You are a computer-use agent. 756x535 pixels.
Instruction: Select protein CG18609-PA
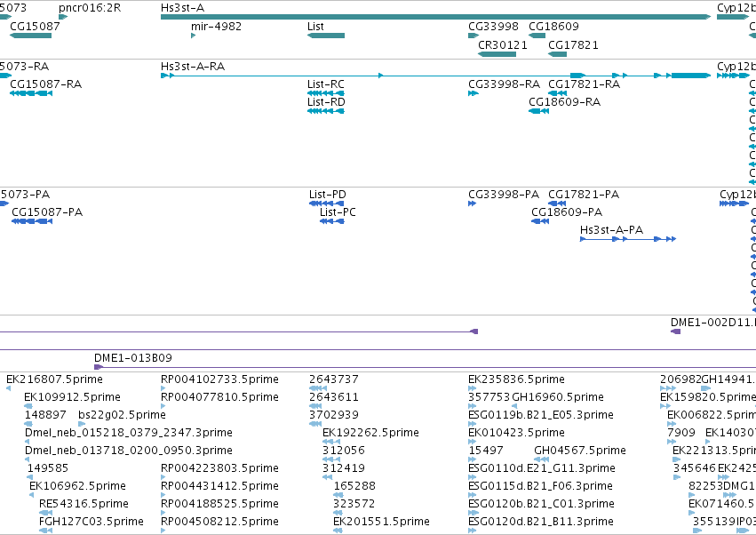click(540, 221)
